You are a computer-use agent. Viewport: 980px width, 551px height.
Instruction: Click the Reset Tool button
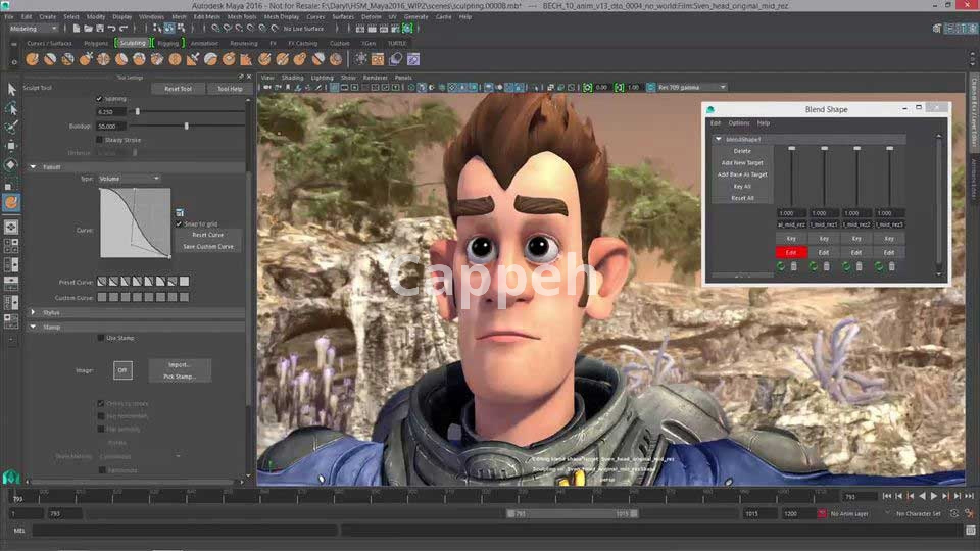(178, 89)
